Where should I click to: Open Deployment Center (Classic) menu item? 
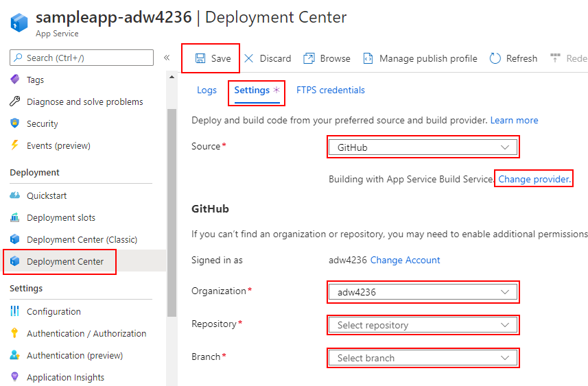click(x=82, y=239)
